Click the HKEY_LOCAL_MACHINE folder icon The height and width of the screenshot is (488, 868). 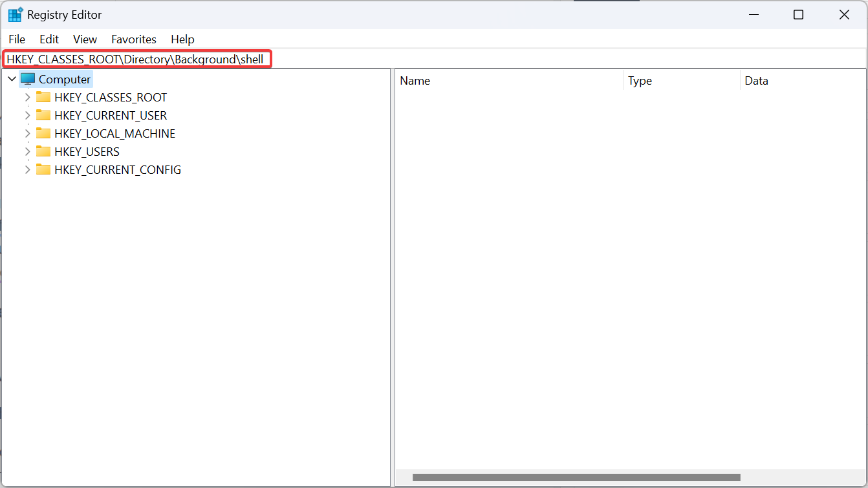(43, 134)
